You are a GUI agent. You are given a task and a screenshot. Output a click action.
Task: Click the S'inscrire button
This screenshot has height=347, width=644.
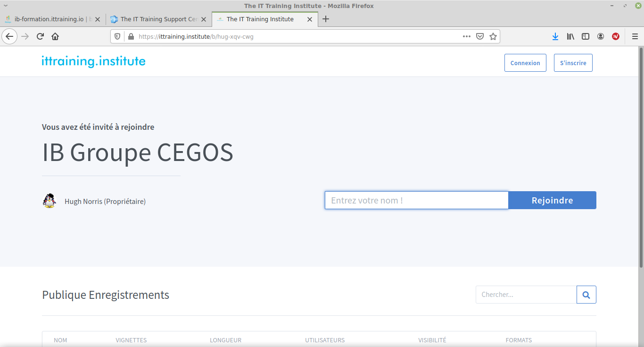[x=573, y=63]
